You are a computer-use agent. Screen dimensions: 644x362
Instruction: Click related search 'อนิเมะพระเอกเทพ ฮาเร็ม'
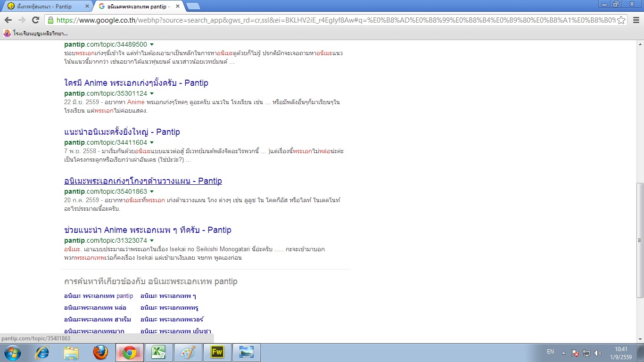click(x=98, y=320)
